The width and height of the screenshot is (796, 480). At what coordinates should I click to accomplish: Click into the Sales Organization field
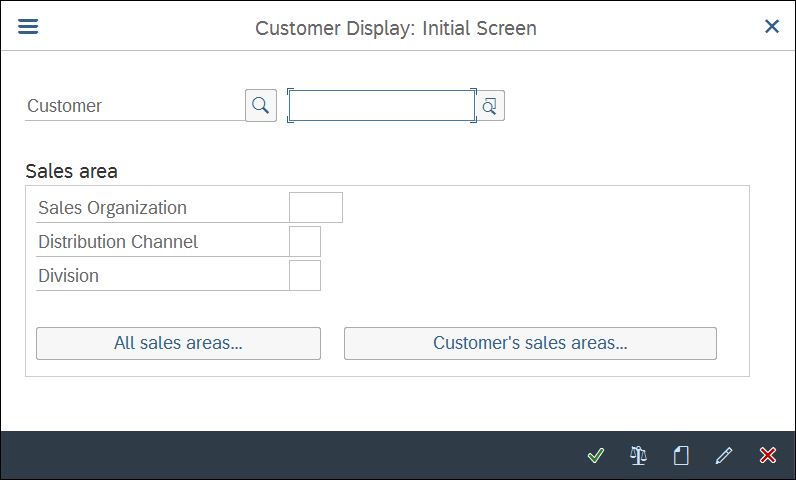[316, 207]
